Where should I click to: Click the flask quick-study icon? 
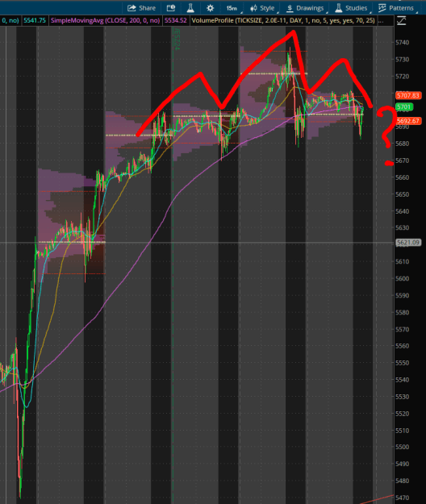click(190, 8)
